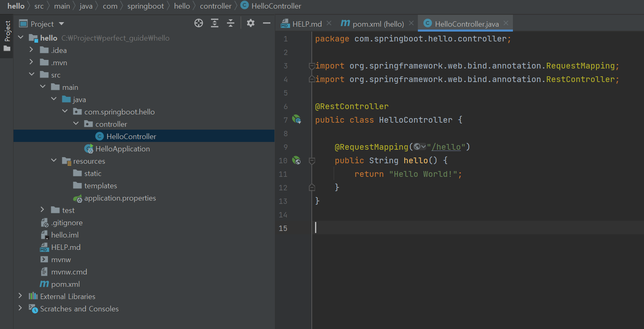The image size is (644, 329).
Task: Fold the hello() method at line 10
Action: 312,160
